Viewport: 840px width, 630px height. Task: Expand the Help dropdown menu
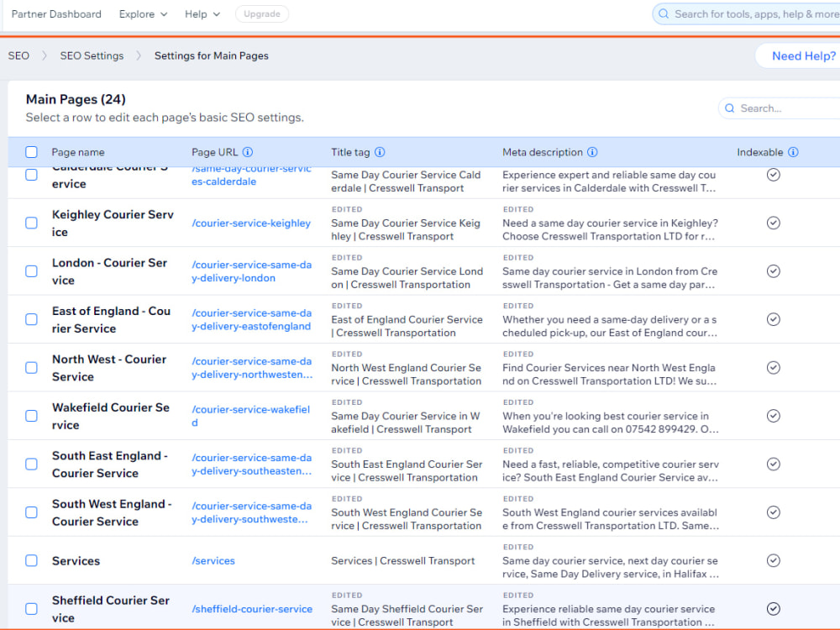coord(202,14)
